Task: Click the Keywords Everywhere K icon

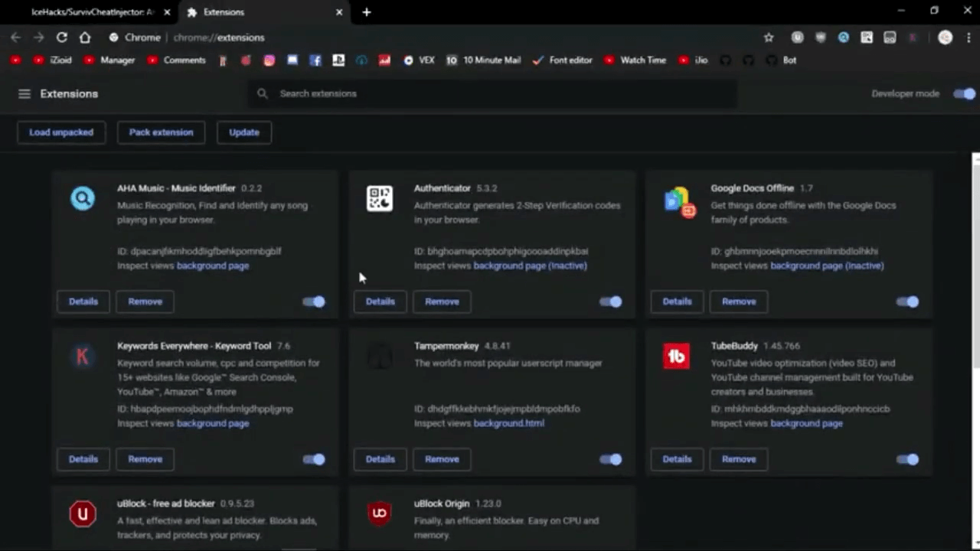Action: (x=83, y=356)
